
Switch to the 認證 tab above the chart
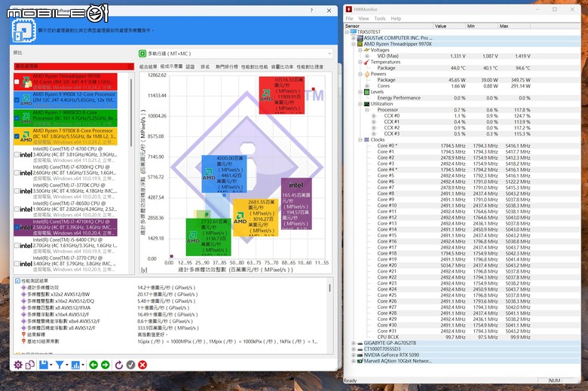coord(190,67)
